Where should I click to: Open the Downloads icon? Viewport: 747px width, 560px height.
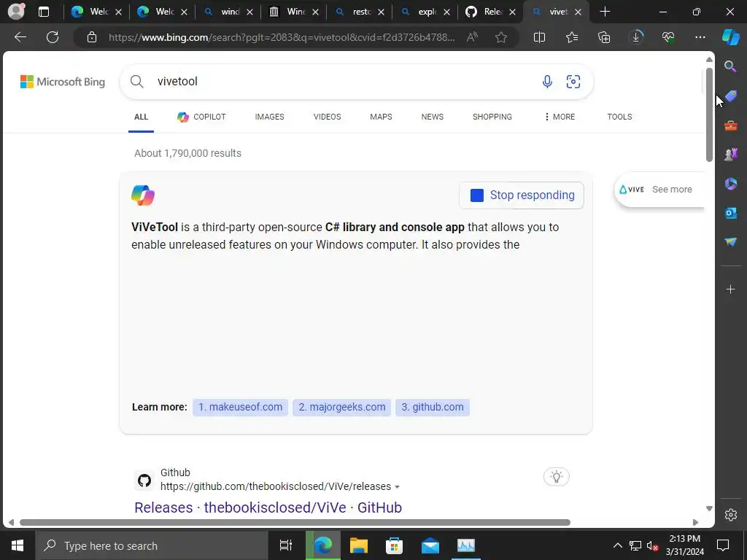coord(636,37)
